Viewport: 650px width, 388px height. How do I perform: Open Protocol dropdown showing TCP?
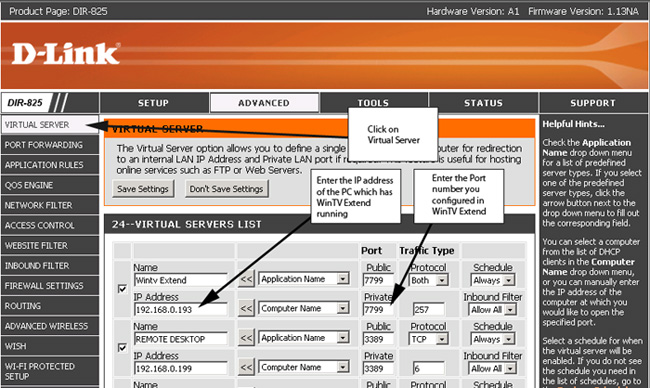(429, 340)
